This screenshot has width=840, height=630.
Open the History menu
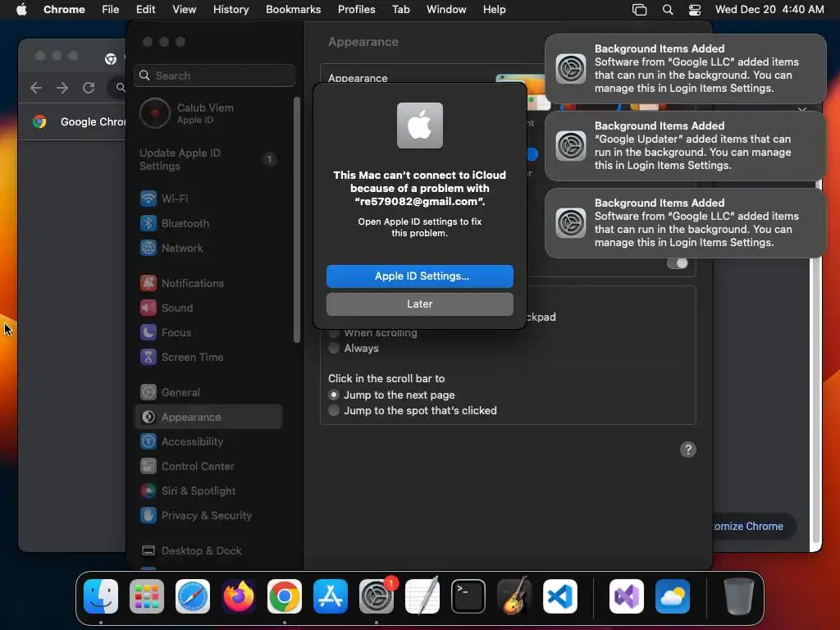pyautogui.click(x=231, y=10)
